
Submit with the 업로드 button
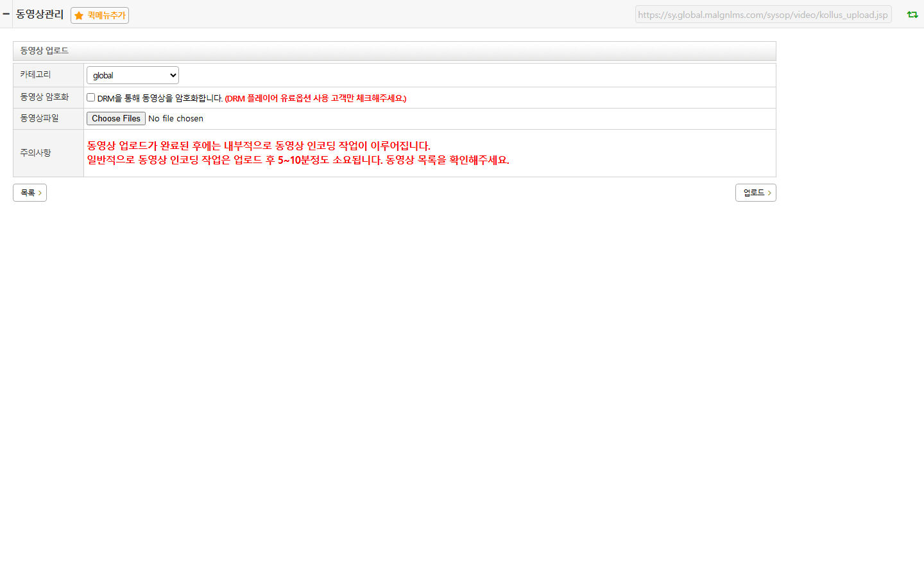[755, 193]
